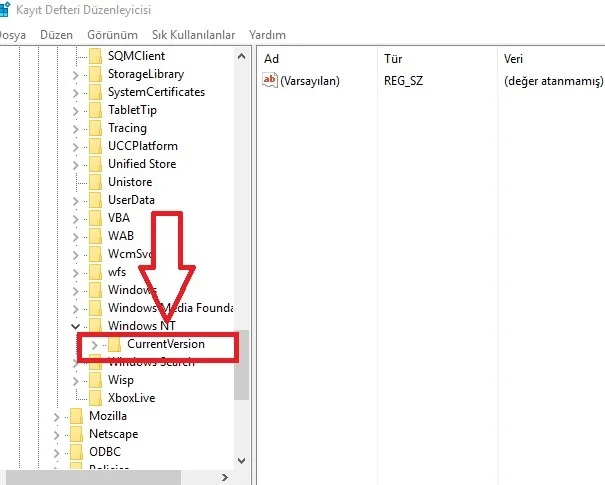Click the Mozilla folder icon

point(76,416)
